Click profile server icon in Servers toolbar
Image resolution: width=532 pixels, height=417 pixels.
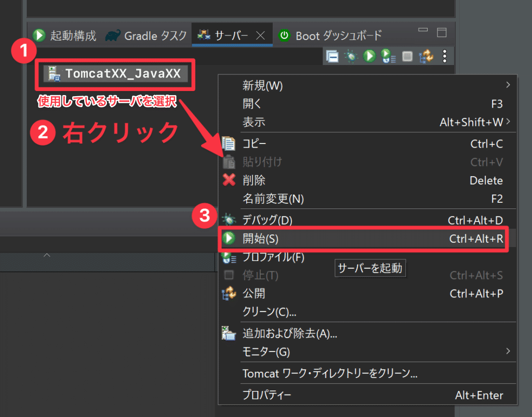point(388,56)
